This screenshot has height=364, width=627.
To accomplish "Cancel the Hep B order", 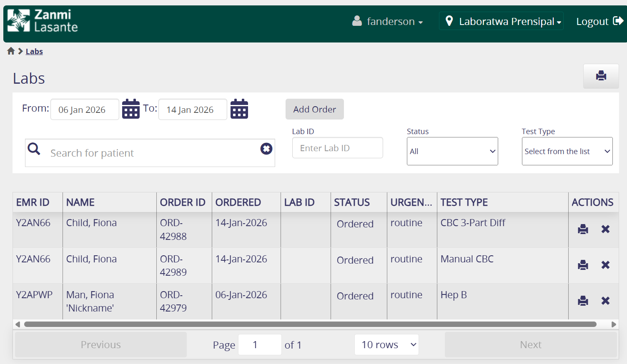I will coord(605,301).
